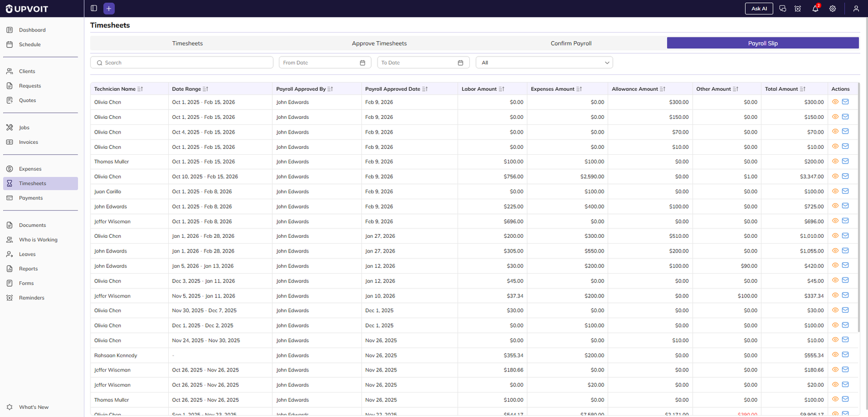Click the From Date field
The height and width of the screenshot is (417, 868).
(x=324, y=62)
